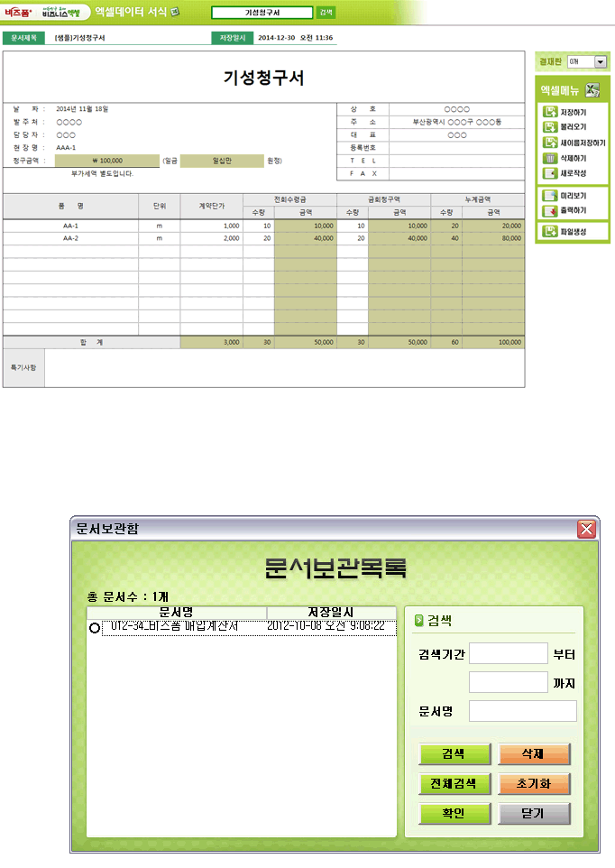Screen dimensions: 615x868
Task: Click the 확인 confirm button
Action: click(454, 814)
